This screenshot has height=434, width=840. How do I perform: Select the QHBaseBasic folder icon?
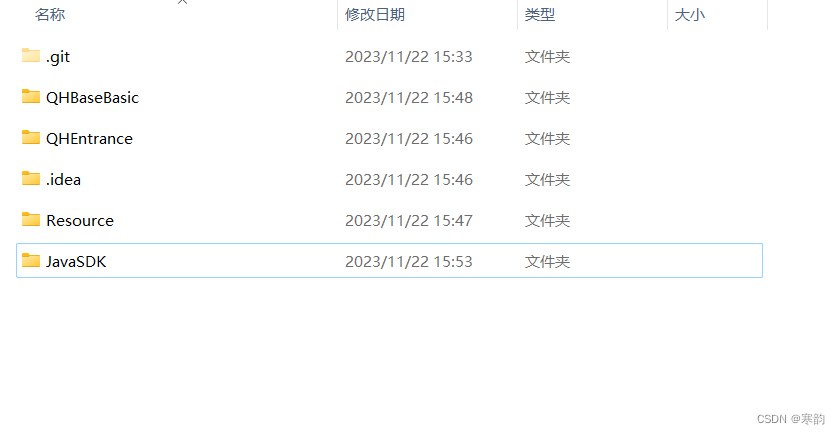31,96
